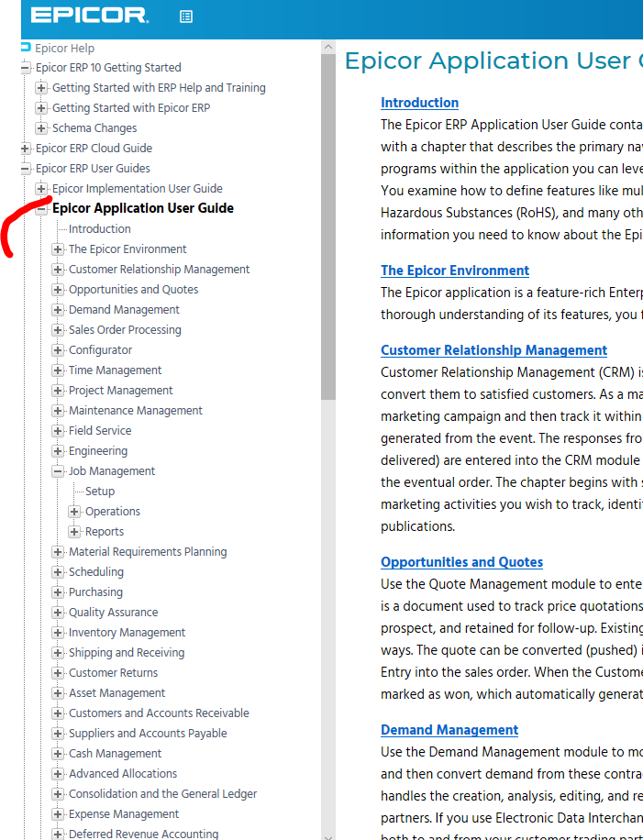This screenshot has width=643, height=840.
Task: Open the Introduction heading link
Action: (x=419, y=103)
